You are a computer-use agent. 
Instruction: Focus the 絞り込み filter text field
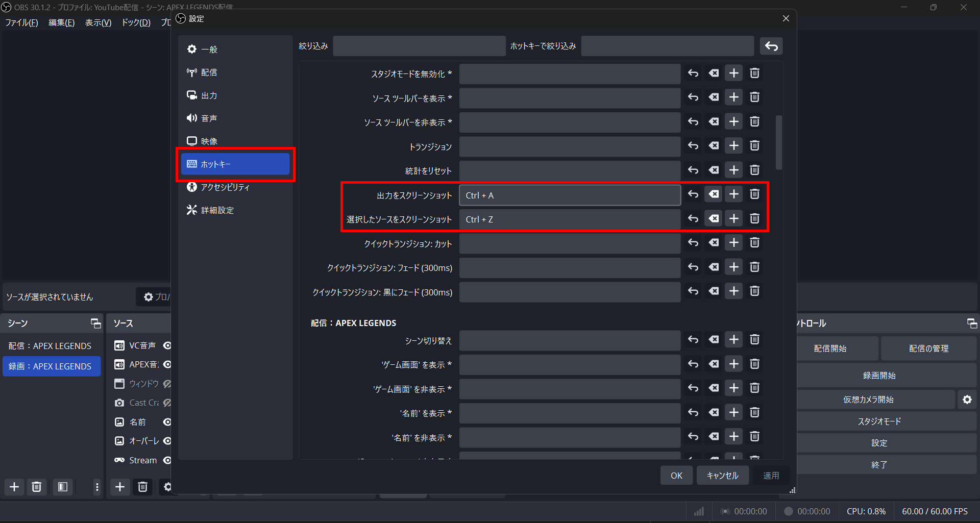419,46
